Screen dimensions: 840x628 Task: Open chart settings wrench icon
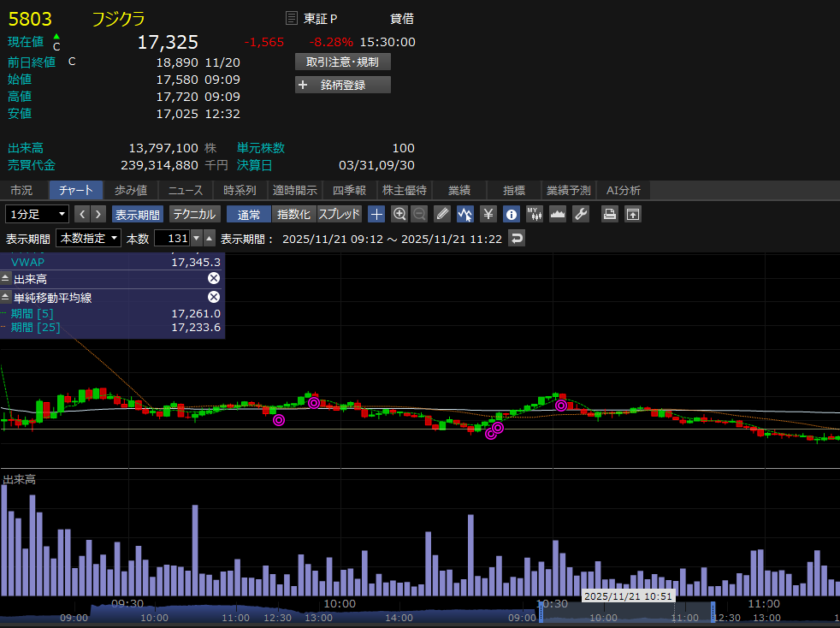(581, 214)
